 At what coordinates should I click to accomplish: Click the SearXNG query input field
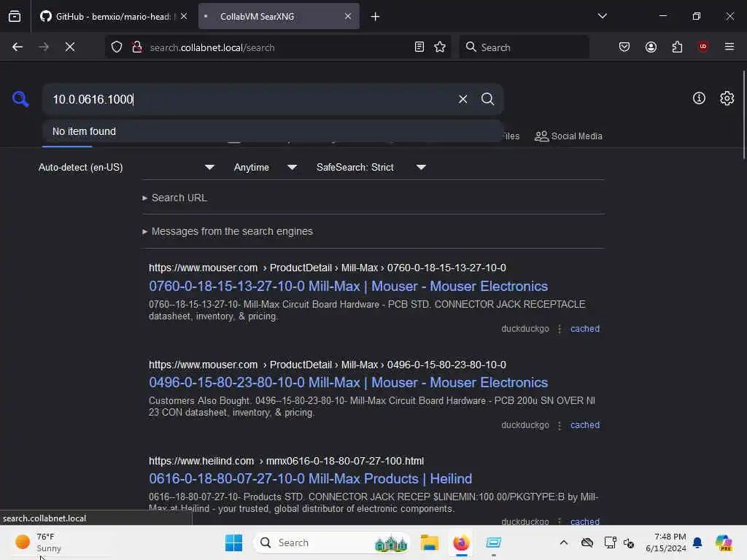pyautogui.click(x=251, y=99)
